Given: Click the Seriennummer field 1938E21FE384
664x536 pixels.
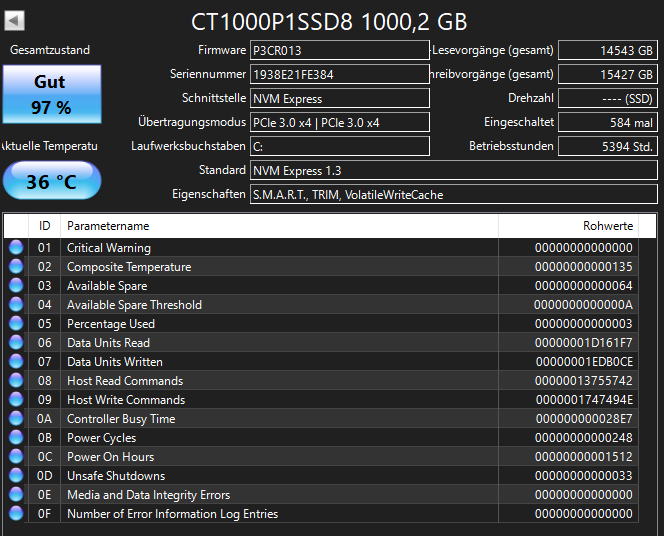Looking at the screenshot, I should (x=340, y=75).
